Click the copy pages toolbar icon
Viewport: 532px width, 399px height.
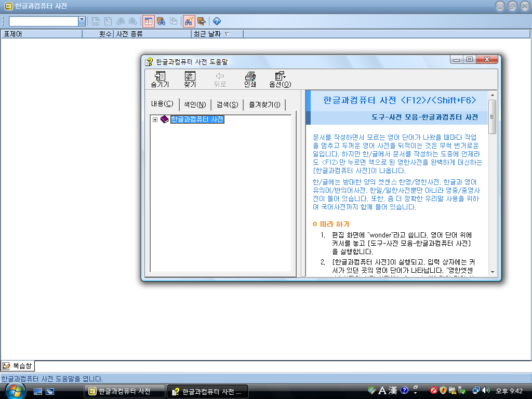point(174,21)
